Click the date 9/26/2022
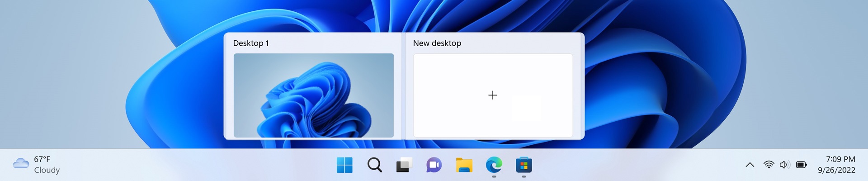 pyautogui.click(x=836, y=170)
